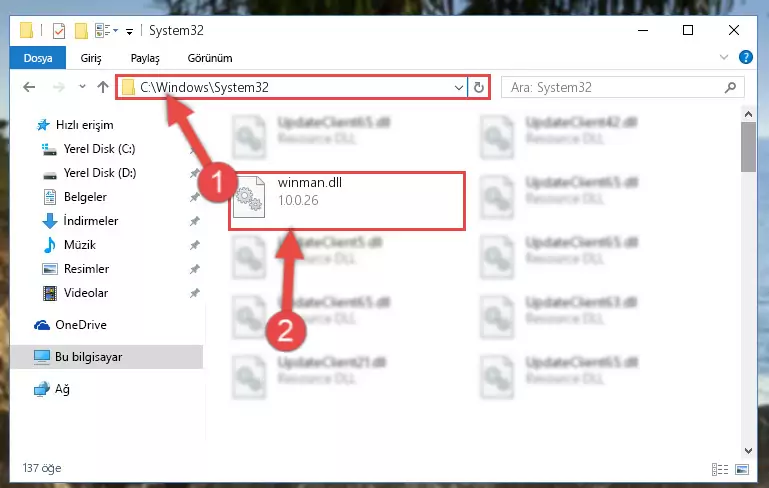Unpin Belgeler using its pin icon
The height and width of the screenshot is (488, 769).
[195, 197]
